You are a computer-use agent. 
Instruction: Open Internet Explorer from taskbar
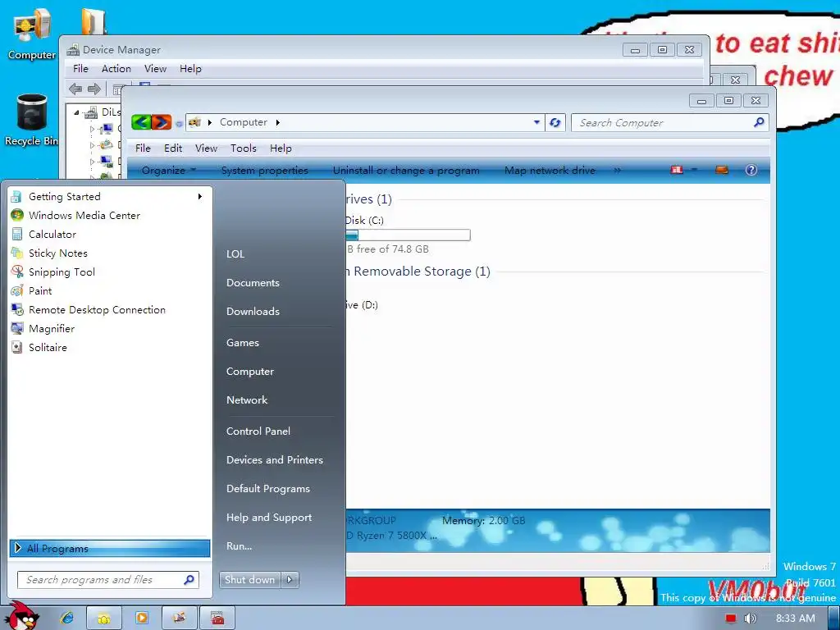point(67,619)
